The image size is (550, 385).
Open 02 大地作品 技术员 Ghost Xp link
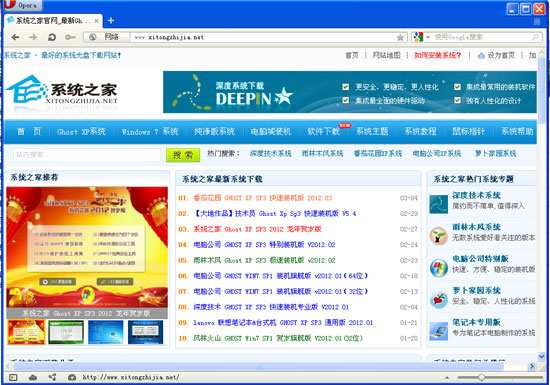click(275, 213)
